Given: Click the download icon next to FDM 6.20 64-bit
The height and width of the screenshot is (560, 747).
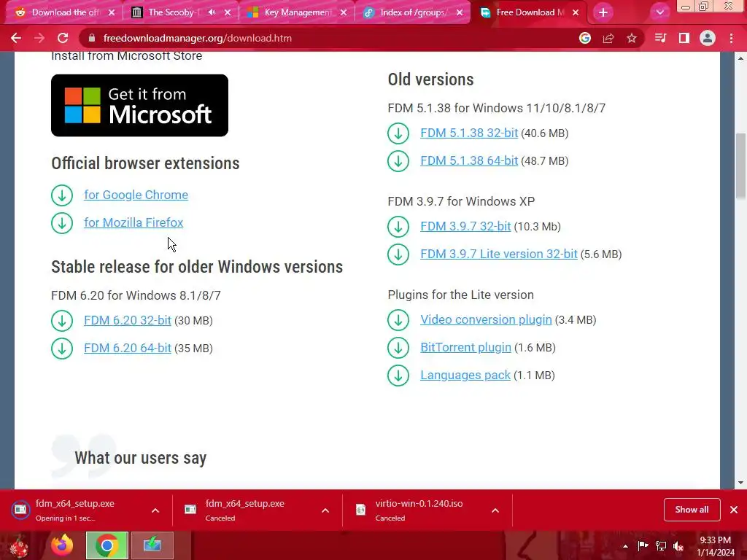Looking at the screenshot, I should pos(62,349).
